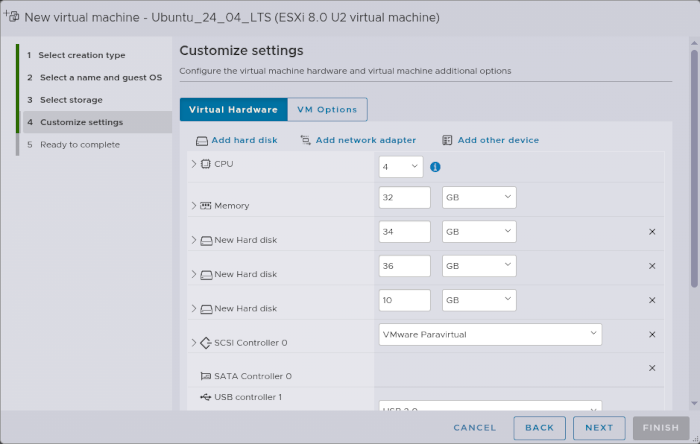Expand the Memory settings row

tap(194, 206)
